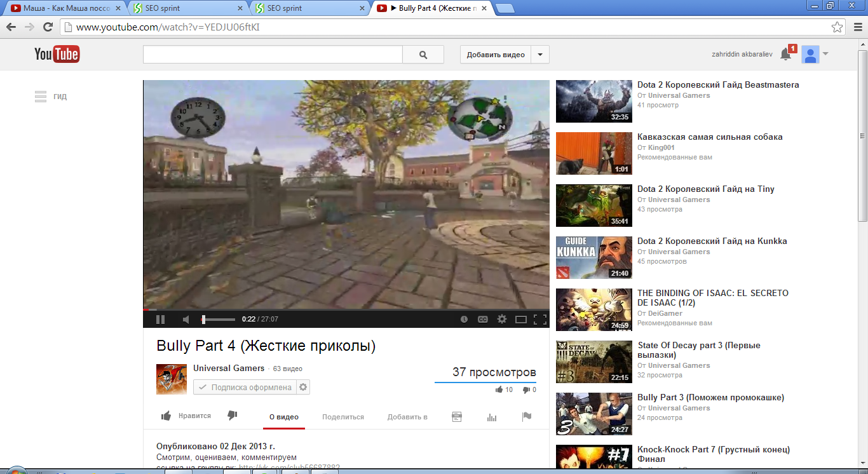Screen dimensions: 868x474
Task: Open the Chrome menu icon
Action: point(857,27)
